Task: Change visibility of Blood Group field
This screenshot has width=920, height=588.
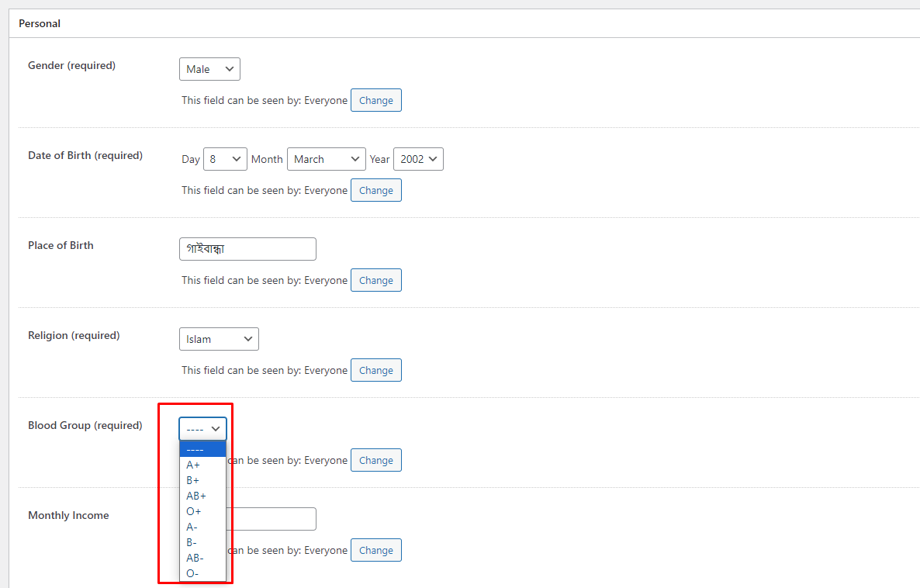Action: click(376, 460)
